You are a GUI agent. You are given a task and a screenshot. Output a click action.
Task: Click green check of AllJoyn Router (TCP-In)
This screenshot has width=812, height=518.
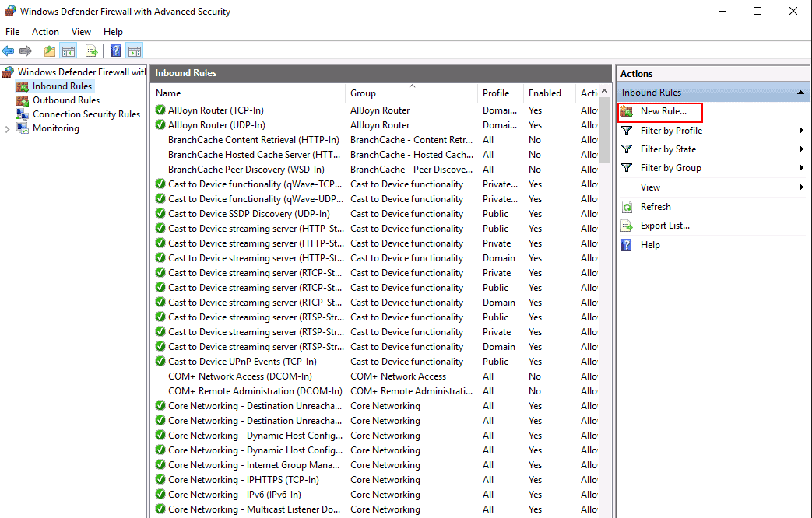pyautogui.click(x=160, y=110)
